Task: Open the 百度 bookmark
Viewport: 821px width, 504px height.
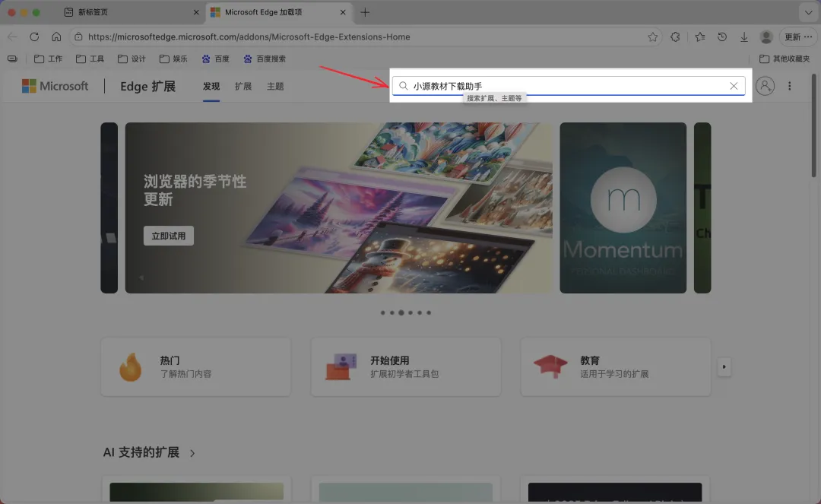Action: pyautogui.click(x=216, y=59)
